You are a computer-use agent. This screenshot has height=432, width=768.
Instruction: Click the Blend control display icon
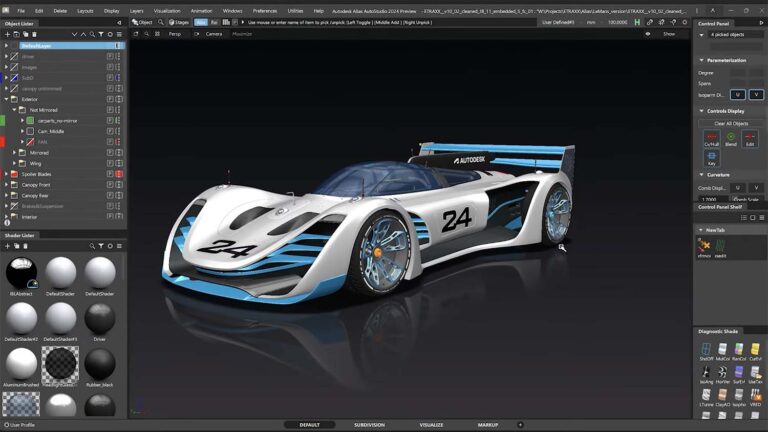click(x=730, y=138)
